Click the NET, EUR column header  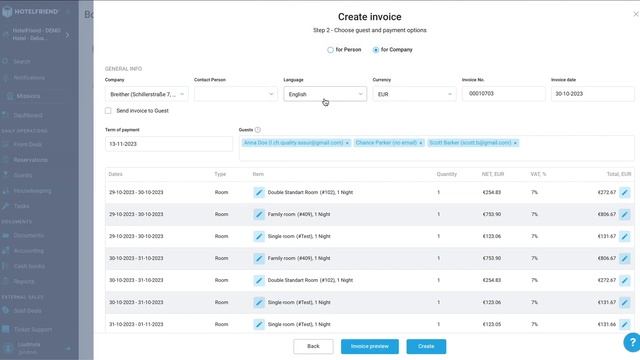[493, 174]
